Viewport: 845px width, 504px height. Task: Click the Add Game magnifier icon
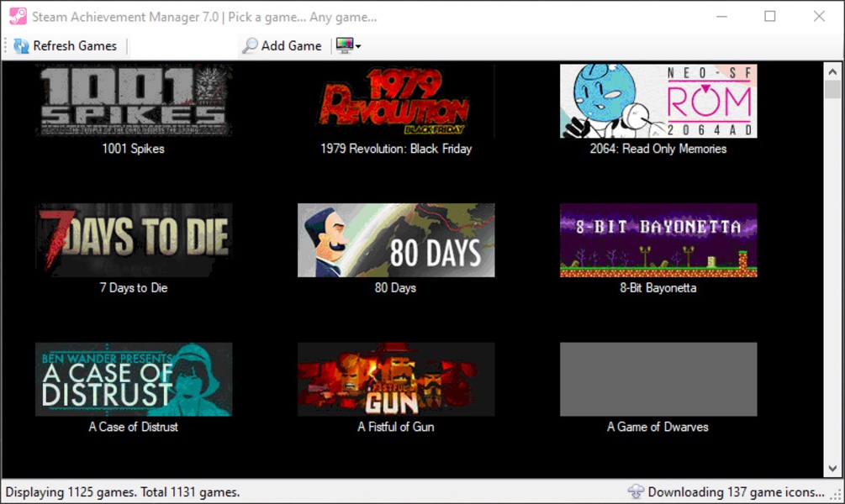pos(250,45)
